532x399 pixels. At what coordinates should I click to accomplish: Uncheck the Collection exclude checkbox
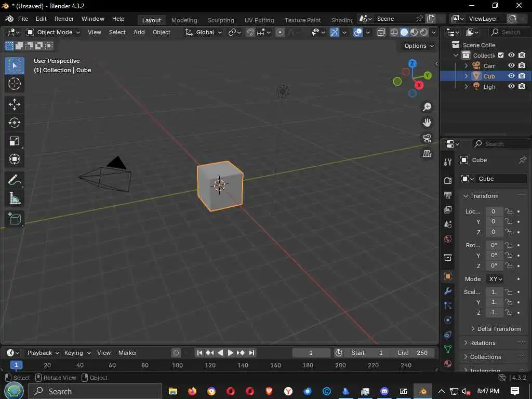pos(501,55)
